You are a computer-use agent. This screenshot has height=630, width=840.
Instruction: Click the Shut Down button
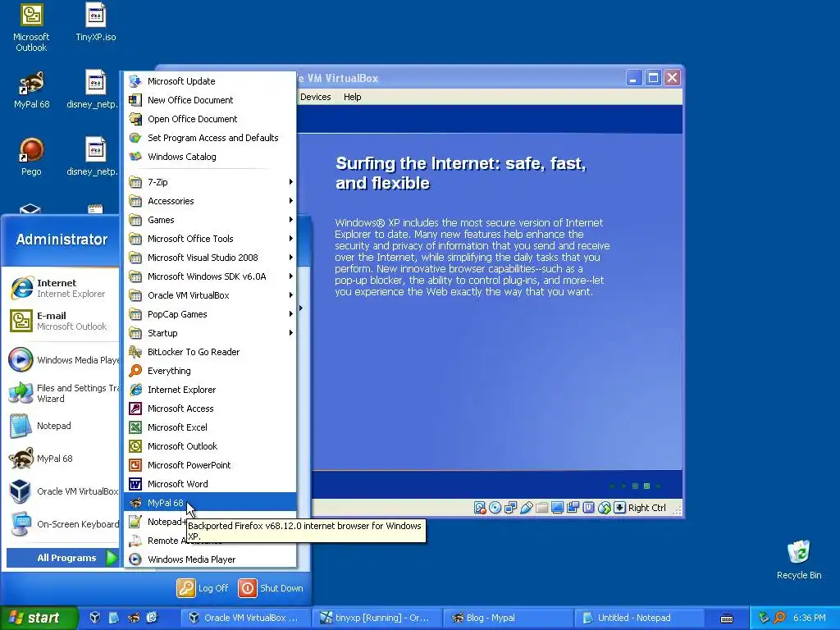[271, 588]
